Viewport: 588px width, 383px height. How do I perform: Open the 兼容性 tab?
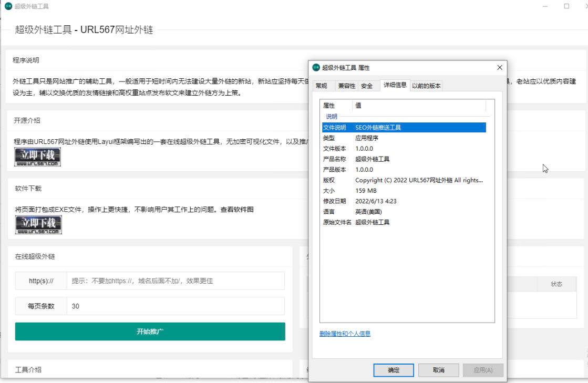pyautogui.click(x=346, y=85)
